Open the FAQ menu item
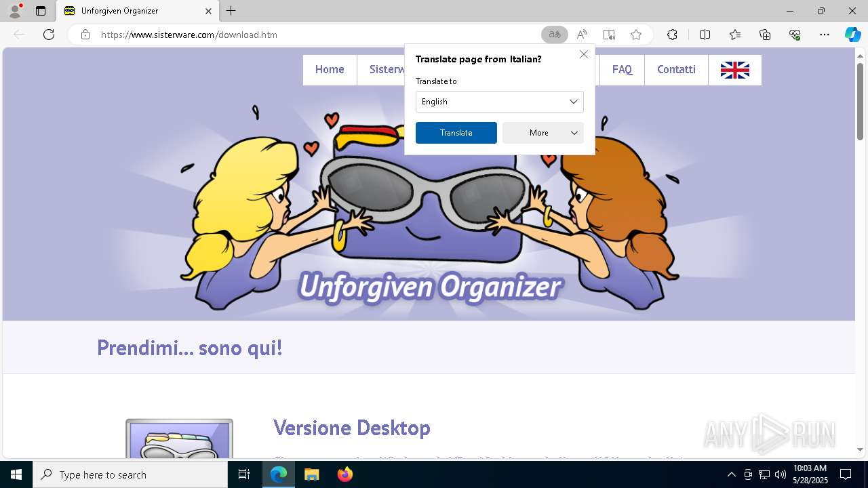This screenshot has width=868, height=488. pos(622,70)
